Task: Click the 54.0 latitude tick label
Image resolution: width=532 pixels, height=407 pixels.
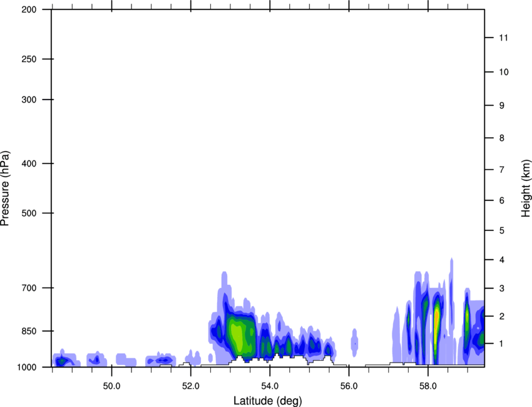Action: coord(270,386)
